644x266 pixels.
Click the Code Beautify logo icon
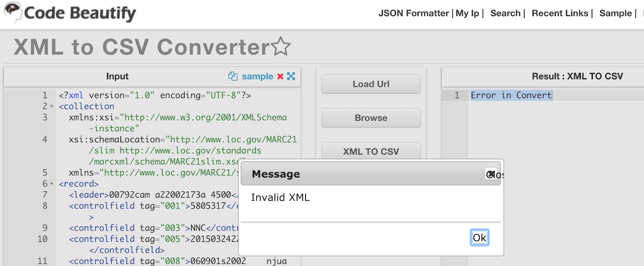coord(13,12)
